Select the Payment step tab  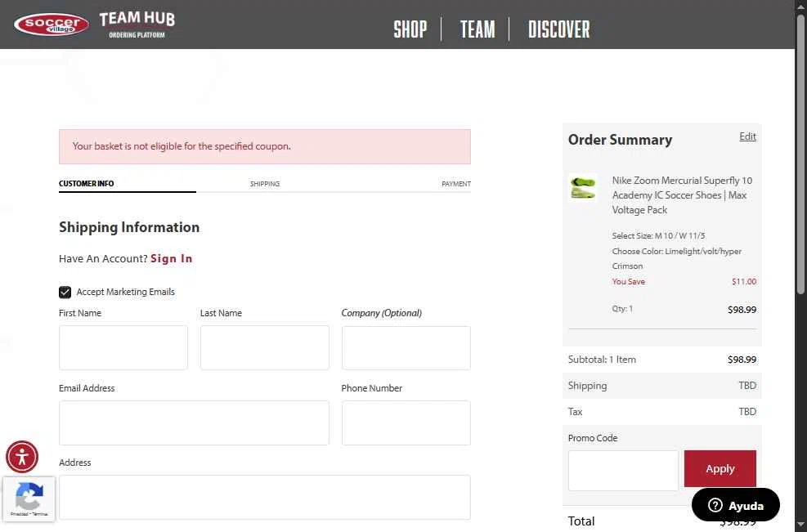[x=456, y=184]
